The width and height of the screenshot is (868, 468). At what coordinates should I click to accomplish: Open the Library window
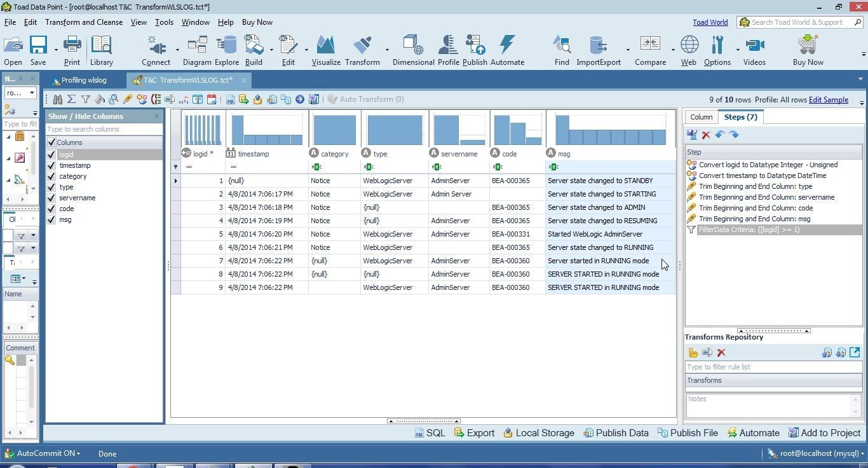[101, 50]
